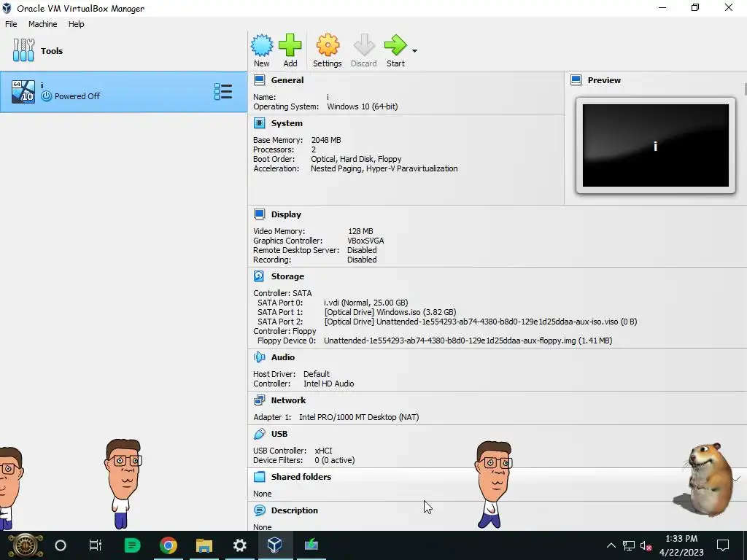Viewport: 747px width, 560px height.
Task: Click the Unattended aux-floppy.img entry
Action: click(468, 341)
